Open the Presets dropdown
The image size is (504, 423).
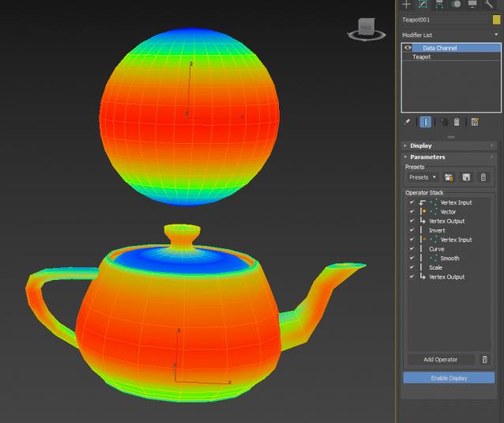(x=422, y=177)
